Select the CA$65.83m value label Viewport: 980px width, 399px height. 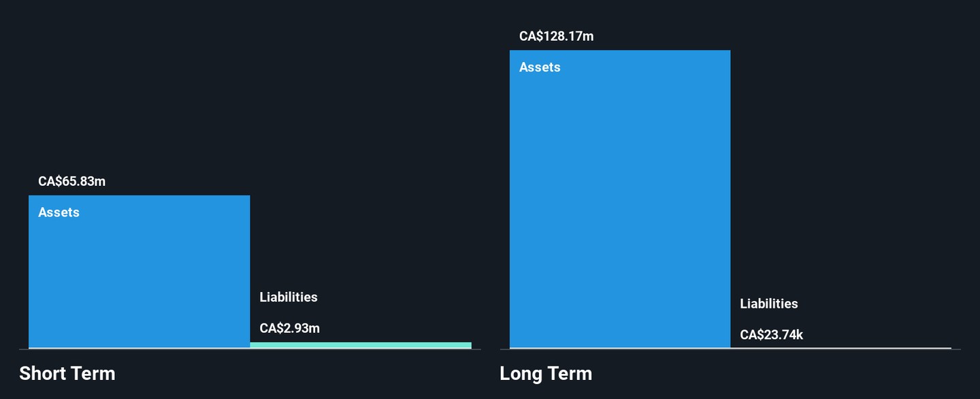tap(71, 182)
